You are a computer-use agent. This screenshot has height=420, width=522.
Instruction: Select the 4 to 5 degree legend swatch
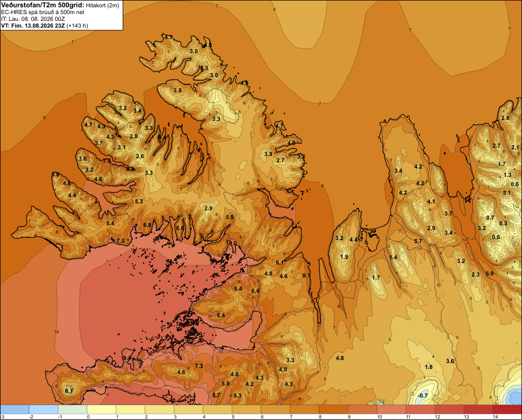tap(217, 410)
